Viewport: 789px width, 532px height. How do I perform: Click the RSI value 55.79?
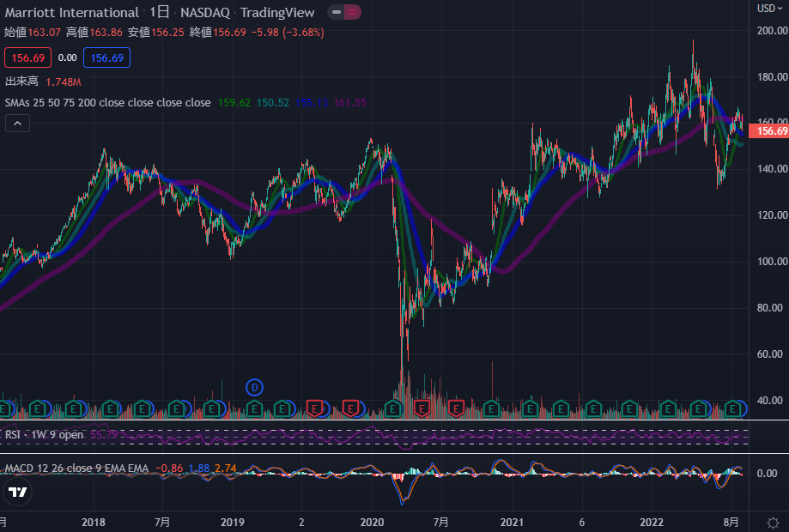(104, 434)
